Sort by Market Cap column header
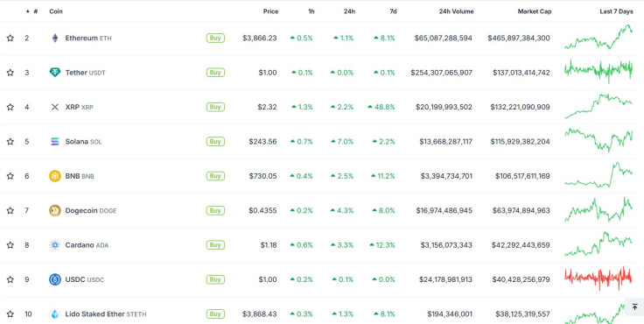644x324 pixels. click(535, 11)
